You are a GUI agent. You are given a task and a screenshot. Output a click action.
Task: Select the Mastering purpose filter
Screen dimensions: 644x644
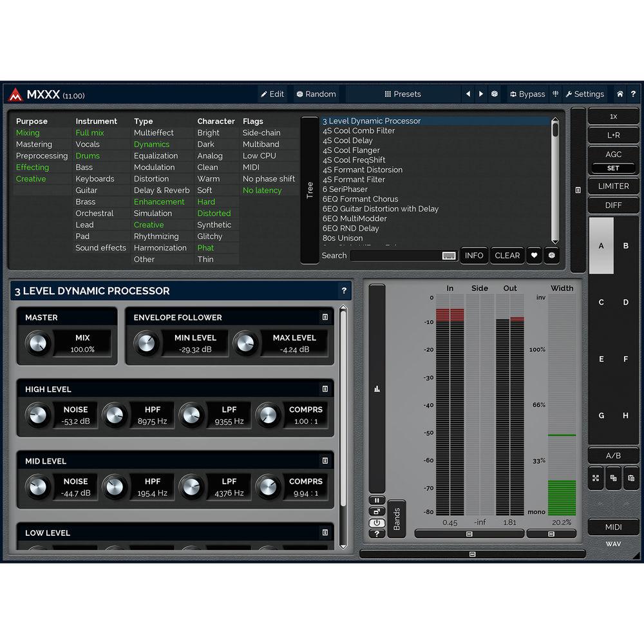tap(34, 144)
